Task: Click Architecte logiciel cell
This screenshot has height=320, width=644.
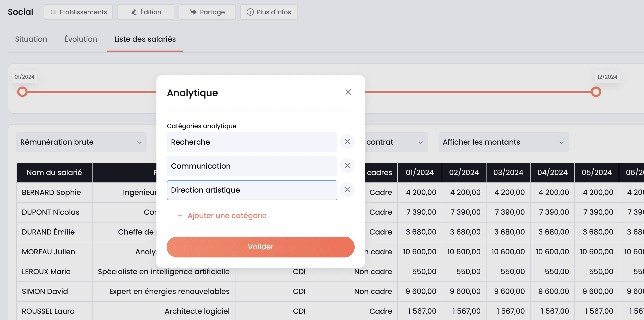Action: point(164,311)
